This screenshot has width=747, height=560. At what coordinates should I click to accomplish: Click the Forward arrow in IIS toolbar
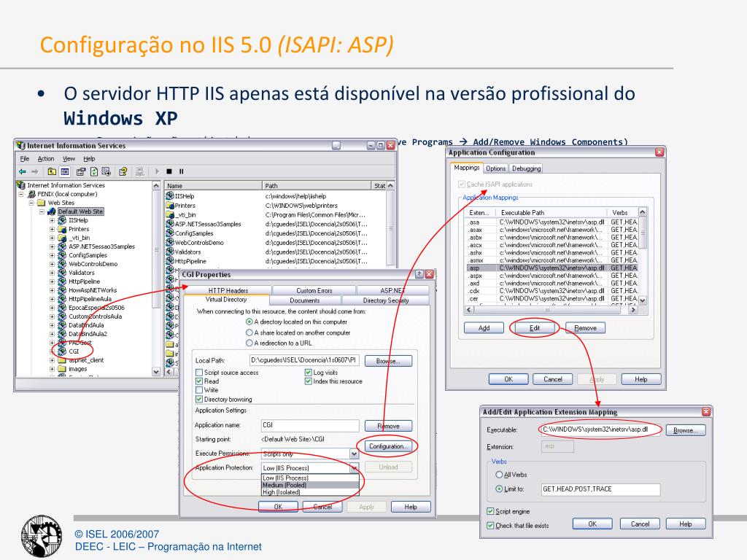point(34,171)
